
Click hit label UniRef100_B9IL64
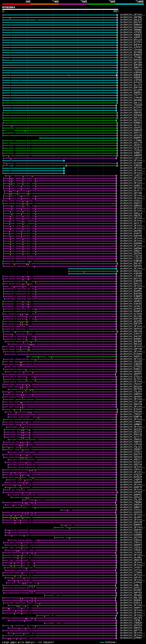click(x=131, y=40)
